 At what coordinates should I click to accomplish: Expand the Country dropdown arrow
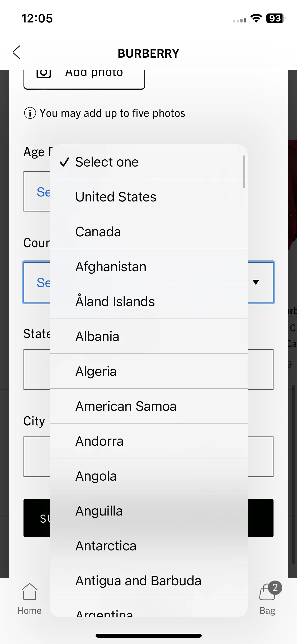pyautogui.click(x=256, y=282)
